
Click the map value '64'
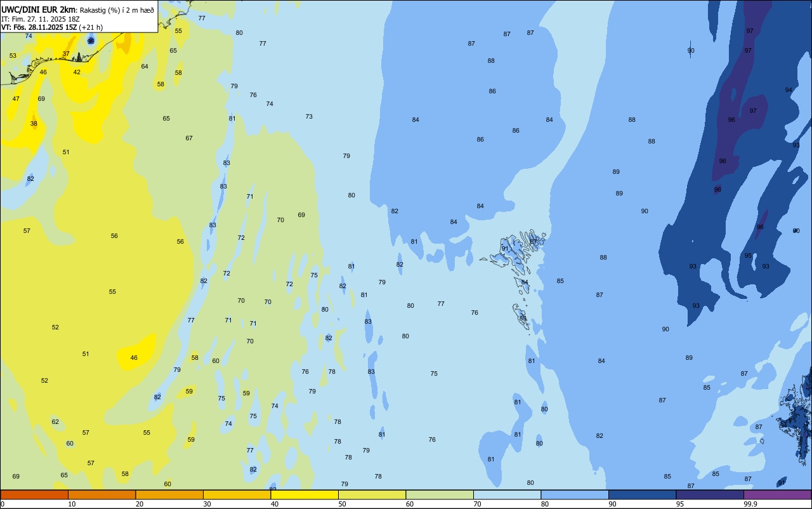click(145, 67)
